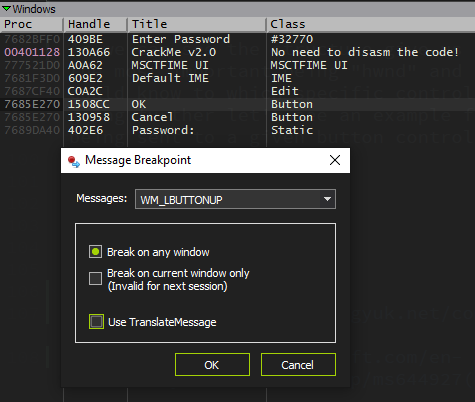This screenshot has height=402, width=475.
Task: Select the Cancel row in window list
Action: click(x=237, y=117)
